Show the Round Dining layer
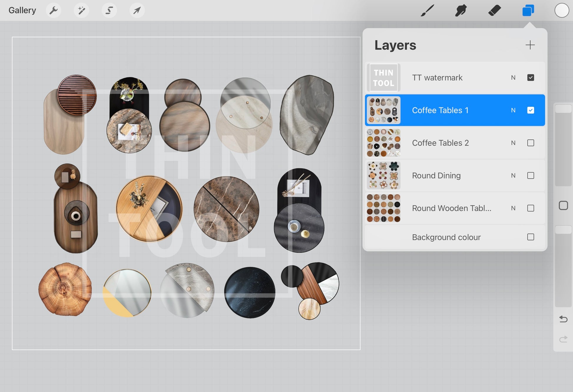Viewport: 573px width, 392px height. pyautogui.click(x=531, y=176)
